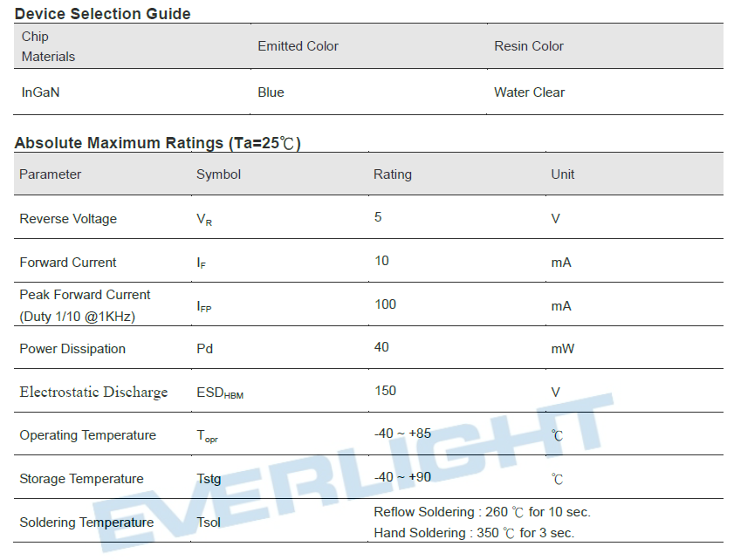
Task: Select the Operating Temperature range -40 ~ +85
Action: point(402,434)
